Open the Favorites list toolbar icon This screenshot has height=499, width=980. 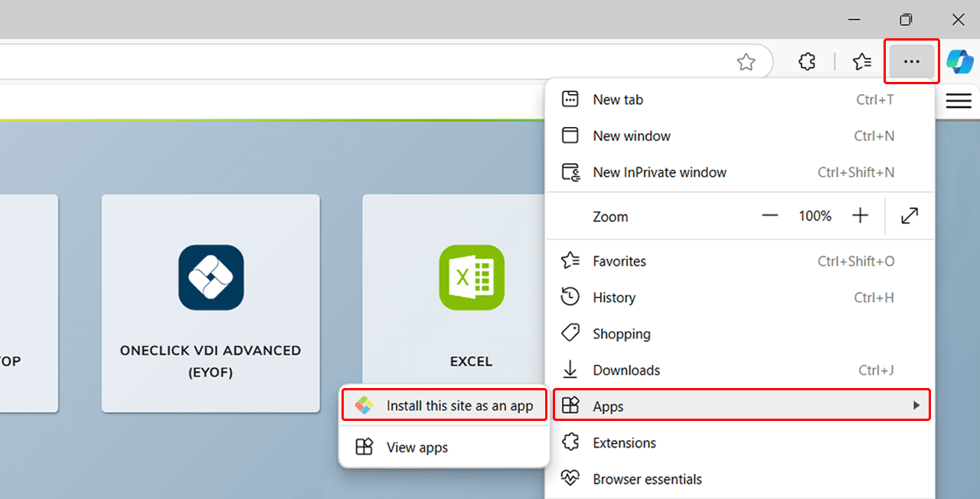click(x=862, y=62)
